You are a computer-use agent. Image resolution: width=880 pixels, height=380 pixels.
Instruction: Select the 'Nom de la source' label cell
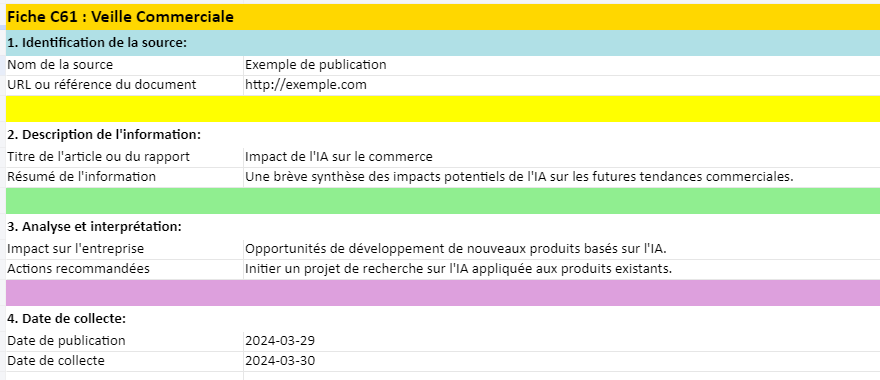pyautogui.click(x=124, y=65)
